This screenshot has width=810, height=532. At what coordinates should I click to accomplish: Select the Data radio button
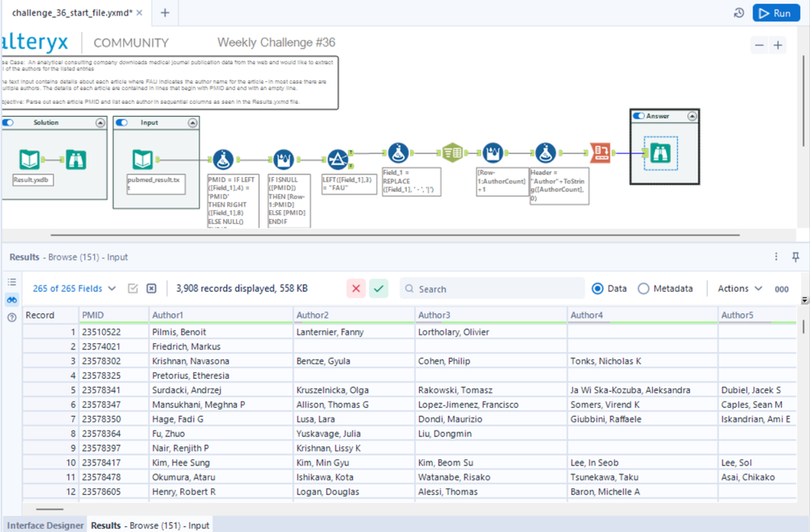pos(598,289)
